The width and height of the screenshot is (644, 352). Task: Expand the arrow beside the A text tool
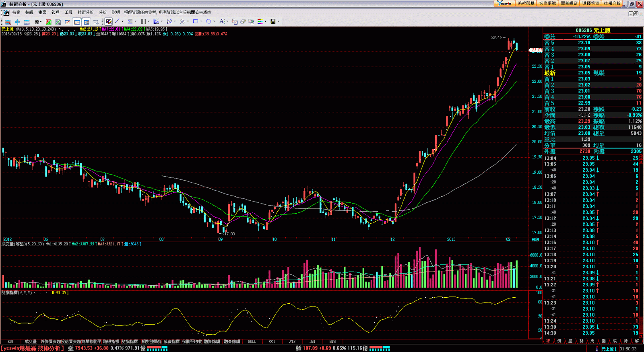coord(227,21)
